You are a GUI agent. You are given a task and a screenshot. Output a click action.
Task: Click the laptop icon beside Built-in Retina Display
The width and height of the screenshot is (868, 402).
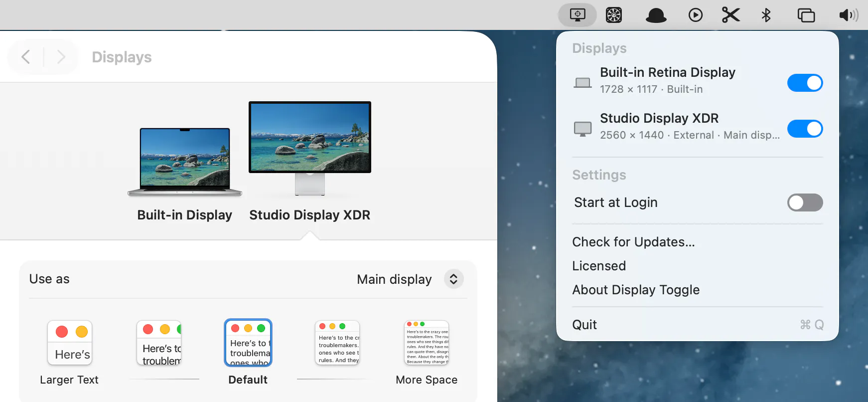582,82
